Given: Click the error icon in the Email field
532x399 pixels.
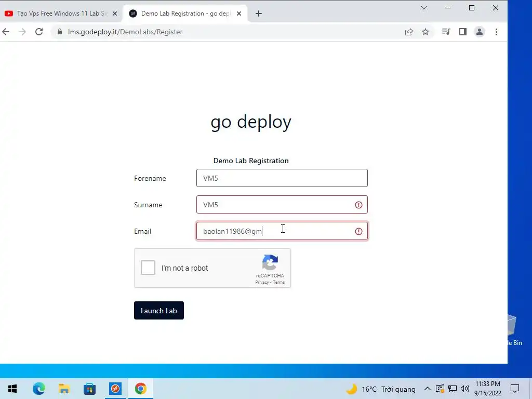Looking at the screenshot, I should [358, 231].
